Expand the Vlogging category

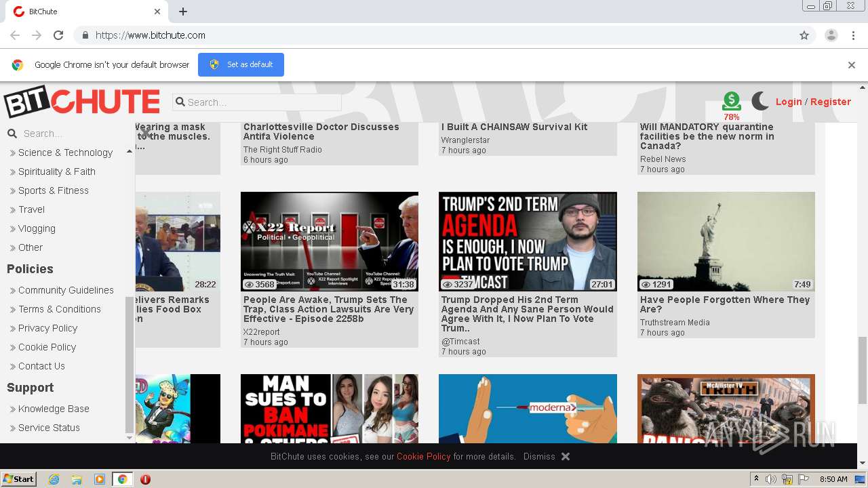click(37, 228)
